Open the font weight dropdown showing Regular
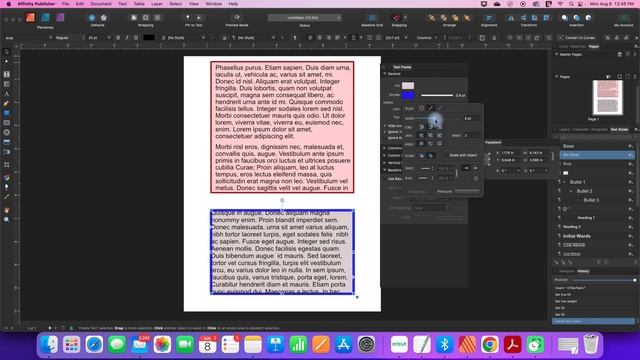This screenshot has width=640, height=360. [x=69, y=38]
